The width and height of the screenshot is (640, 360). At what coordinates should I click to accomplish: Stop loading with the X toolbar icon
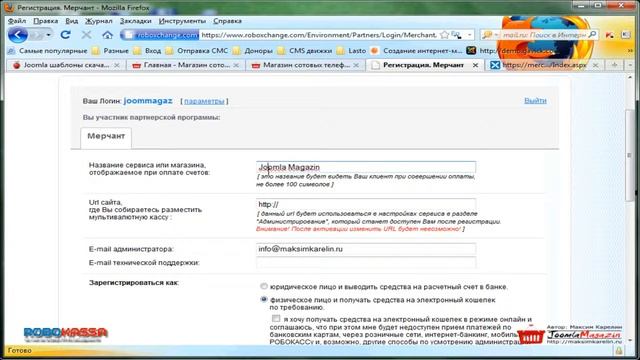click(86, 35)
